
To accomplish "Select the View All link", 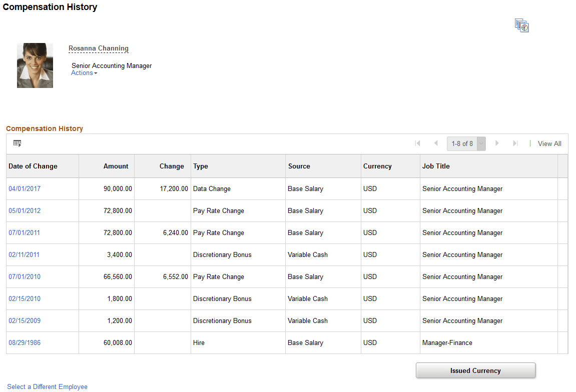I will pyautogui.click(x=549, y=143).
